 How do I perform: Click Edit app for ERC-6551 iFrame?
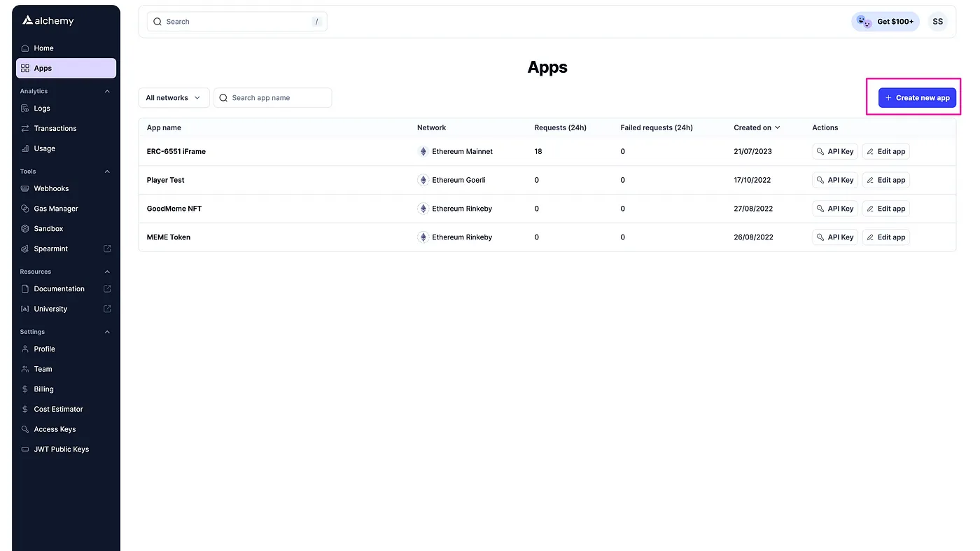point(885,151)
